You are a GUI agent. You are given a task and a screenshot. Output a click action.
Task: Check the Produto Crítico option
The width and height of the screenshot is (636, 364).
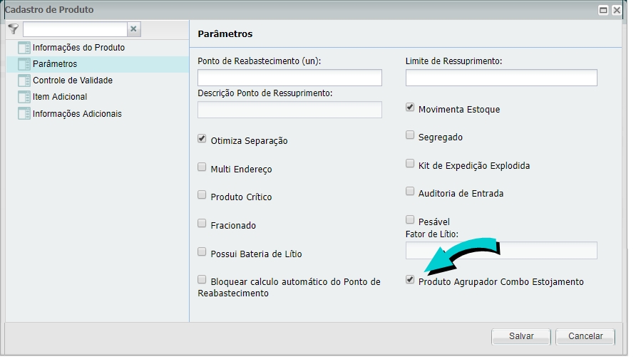202,194
